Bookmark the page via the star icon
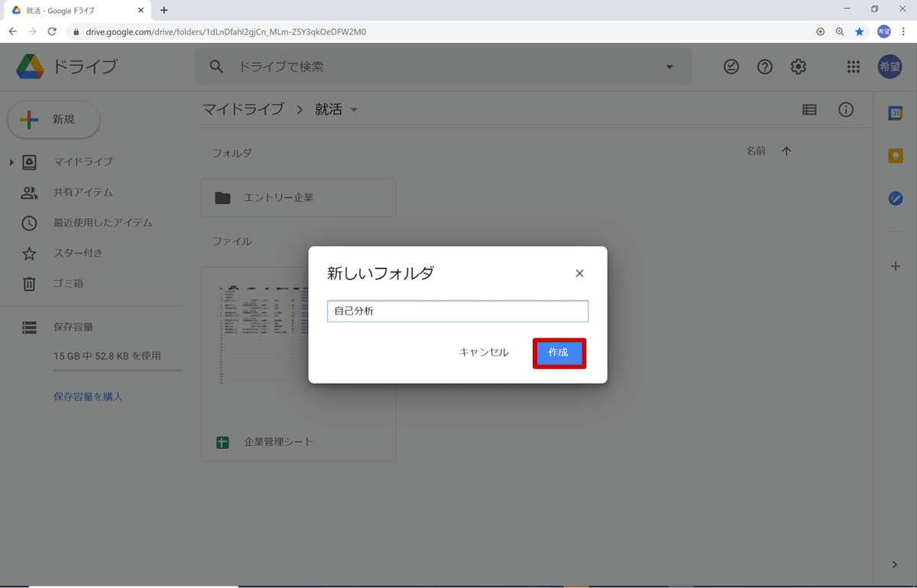The image size is (917, 588). pos(860,31)
